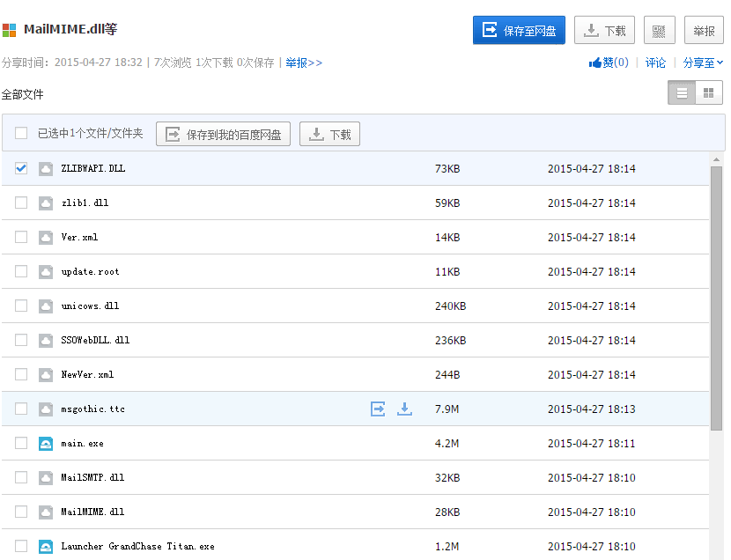Click the top-right 举报 report button
Screen dimensions: 731x560
coord(704,30)
